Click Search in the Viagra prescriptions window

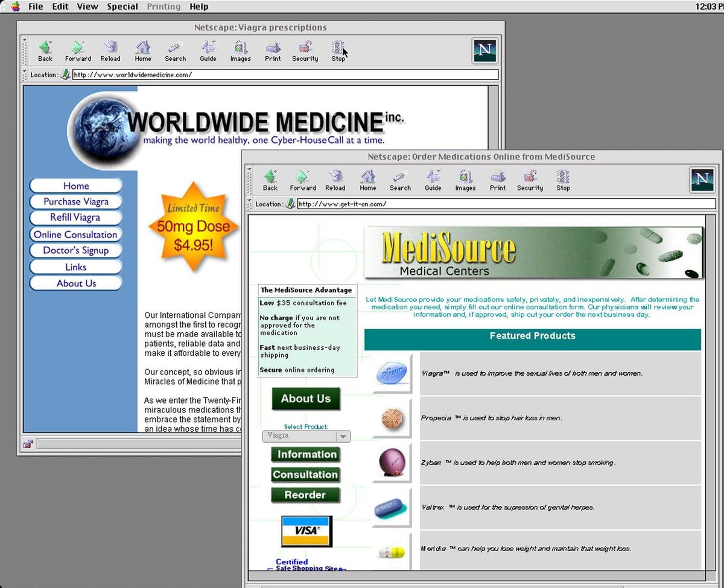(x=175, y=51)
